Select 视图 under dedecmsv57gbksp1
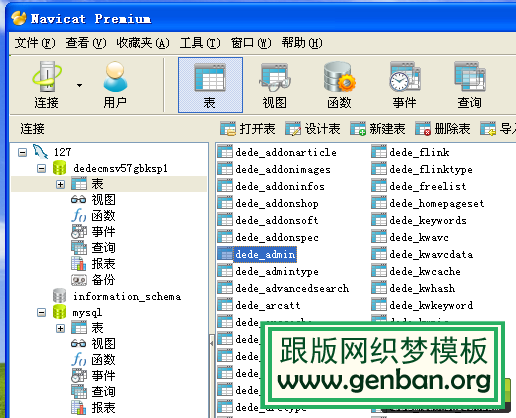Viewport: 516px width, 418px height. pyautogui.click(x=93, y=200)
